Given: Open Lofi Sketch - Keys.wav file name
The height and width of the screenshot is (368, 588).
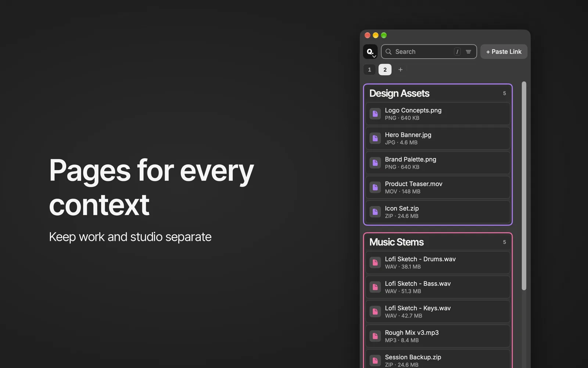Looking at the screenshot, I should pos(417,308).
